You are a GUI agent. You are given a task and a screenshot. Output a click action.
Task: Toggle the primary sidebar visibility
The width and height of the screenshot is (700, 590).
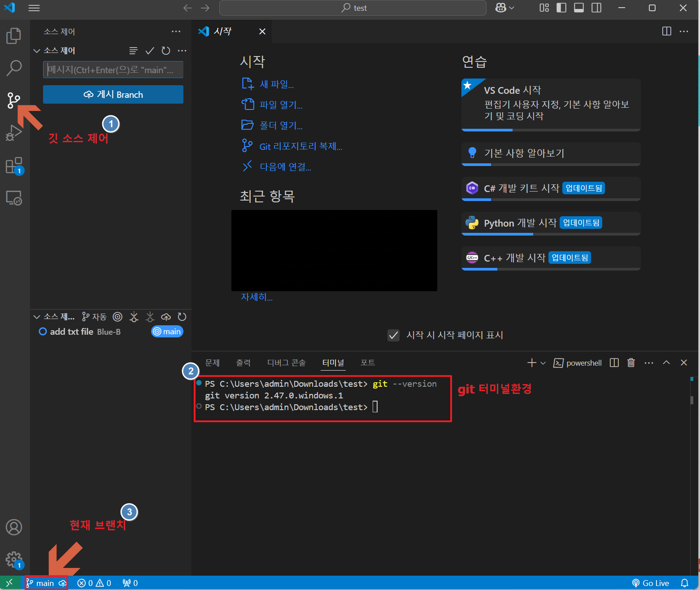561,8
